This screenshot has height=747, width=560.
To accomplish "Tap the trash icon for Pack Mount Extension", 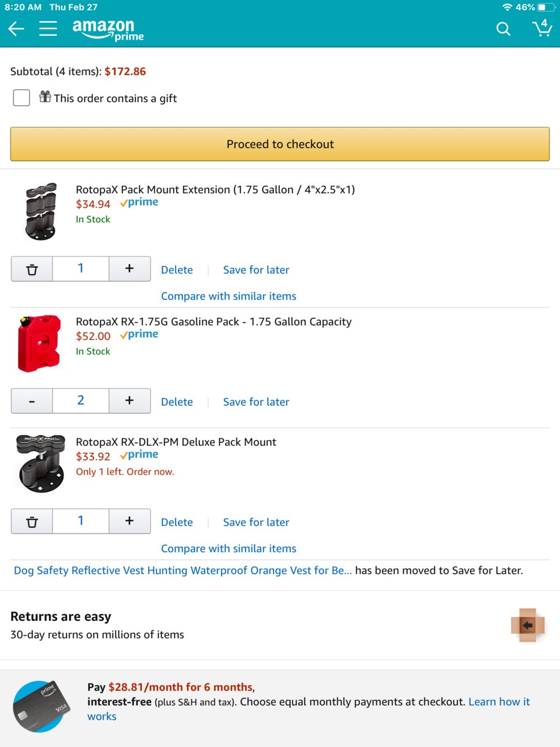I will [x=32, y=269].
